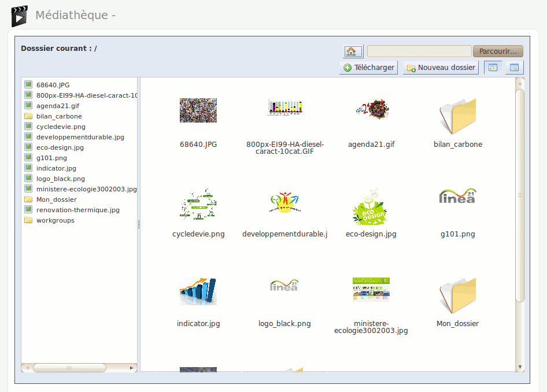Click the bilan_carbone folder icon in the tree
The image size is (547, 392).
click(x=28, y=116)
